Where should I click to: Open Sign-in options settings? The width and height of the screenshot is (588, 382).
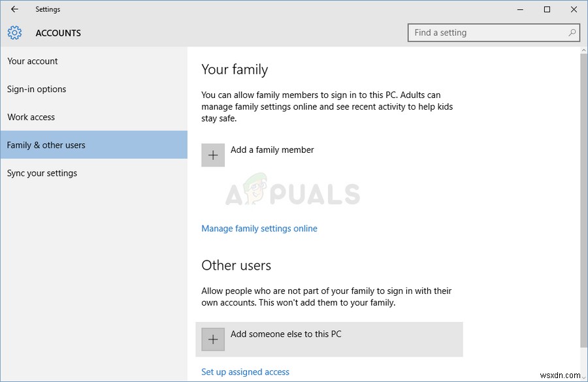click(36, 89)
